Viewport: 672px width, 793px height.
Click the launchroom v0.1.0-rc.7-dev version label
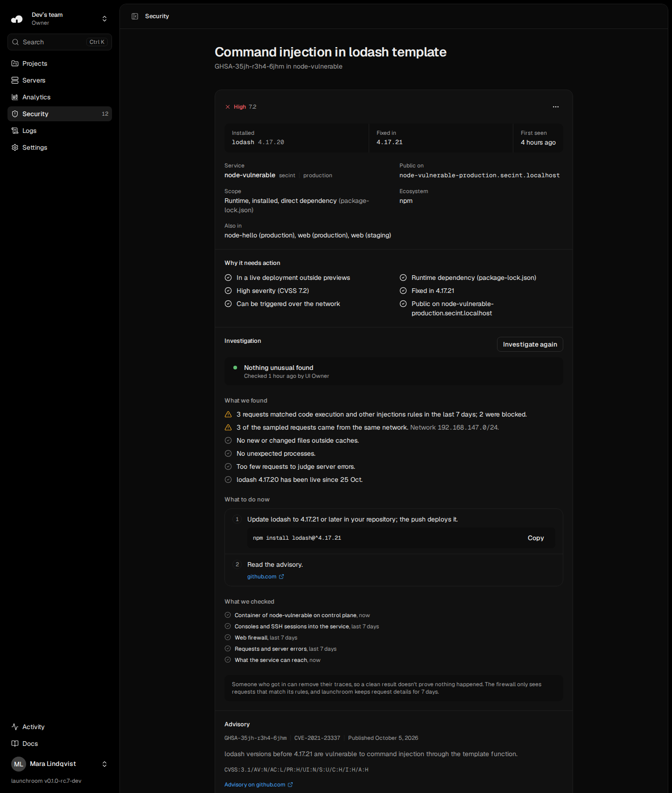coord(46,781)
